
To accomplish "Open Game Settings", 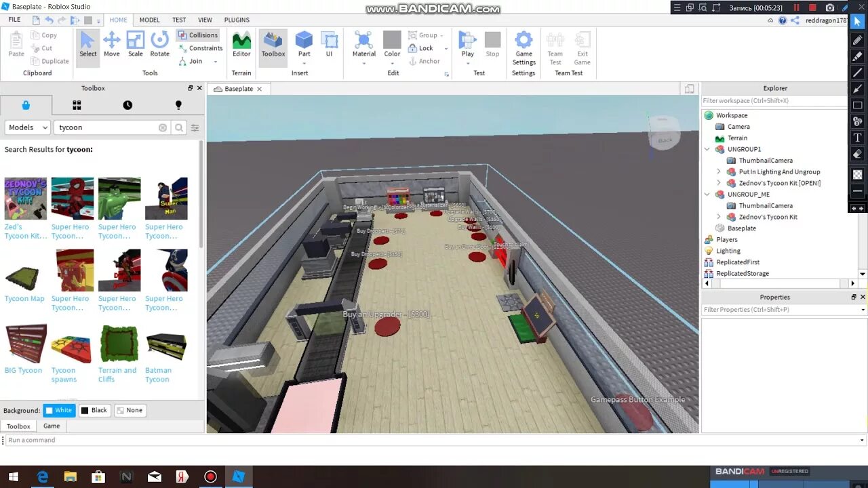I will (x=524, y=48).
